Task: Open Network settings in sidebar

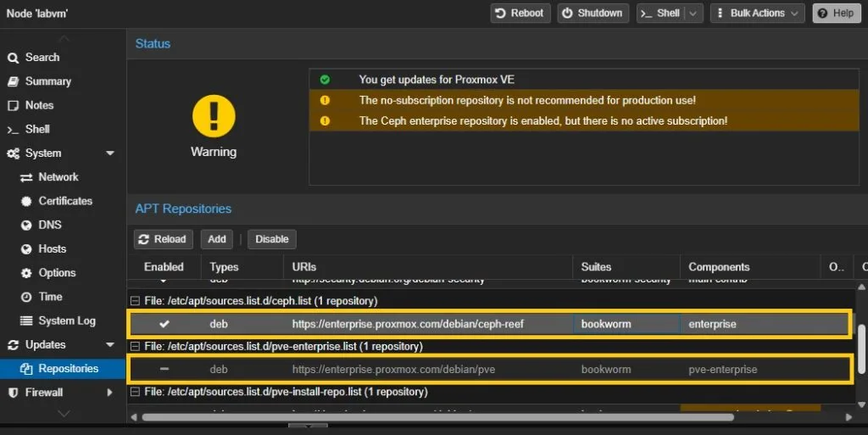Action: pyautogui.click(x=58, y=177)
